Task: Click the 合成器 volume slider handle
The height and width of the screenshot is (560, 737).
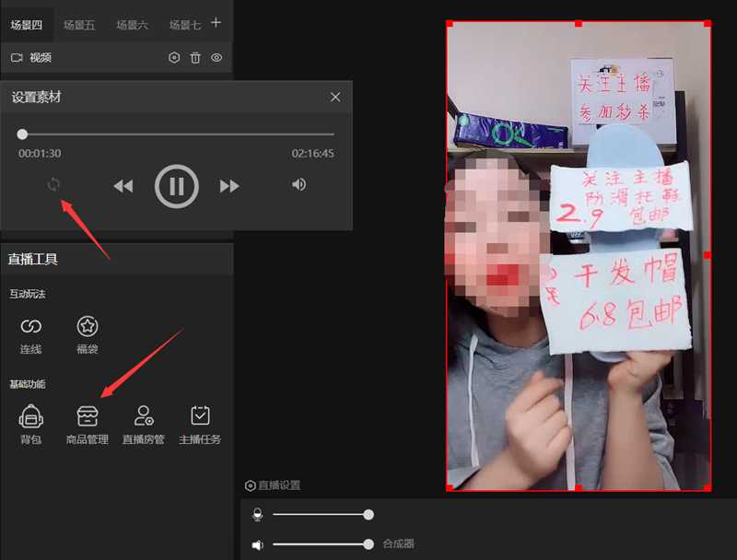Action: pos(368,544)
